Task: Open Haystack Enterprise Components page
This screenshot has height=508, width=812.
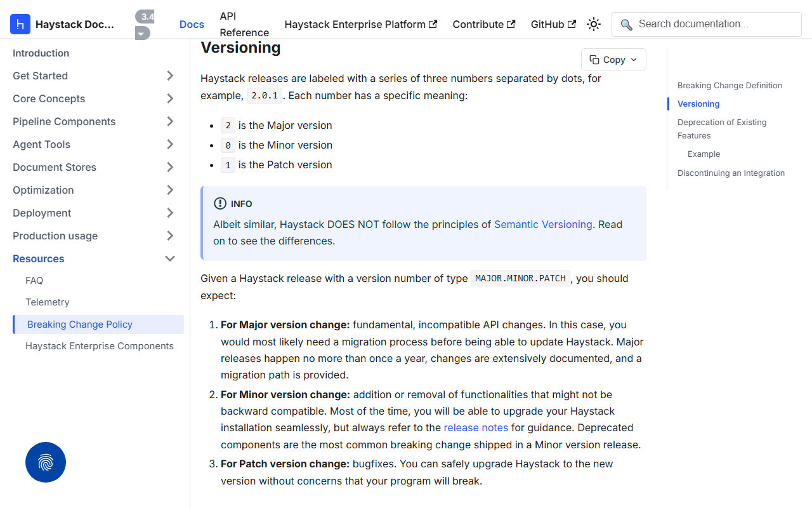Action: 100,346
